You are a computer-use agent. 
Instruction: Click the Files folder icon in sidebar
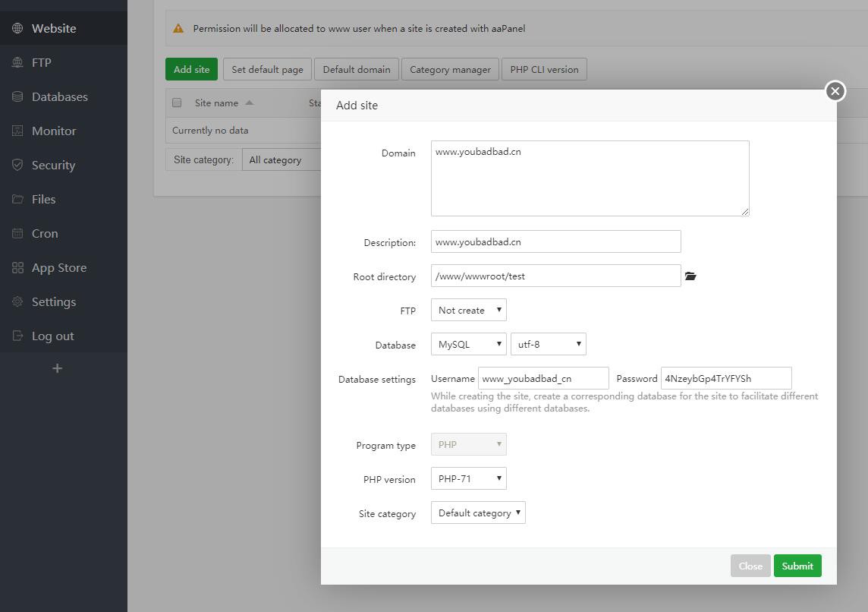(17, 199)
